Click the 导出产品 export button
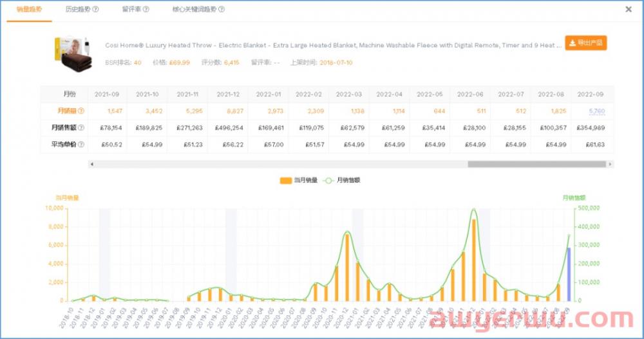 585,42
